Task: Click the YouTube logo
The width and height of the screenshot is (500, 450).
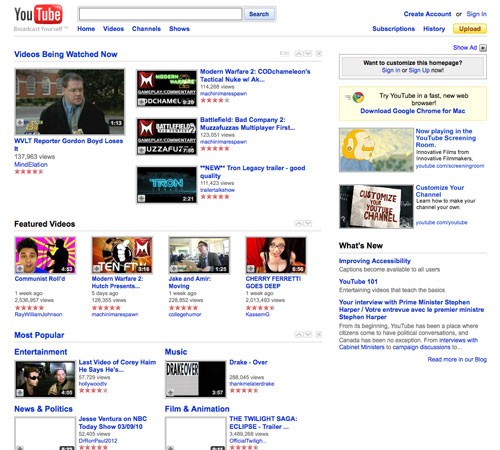Action: [x=38, y=15]
